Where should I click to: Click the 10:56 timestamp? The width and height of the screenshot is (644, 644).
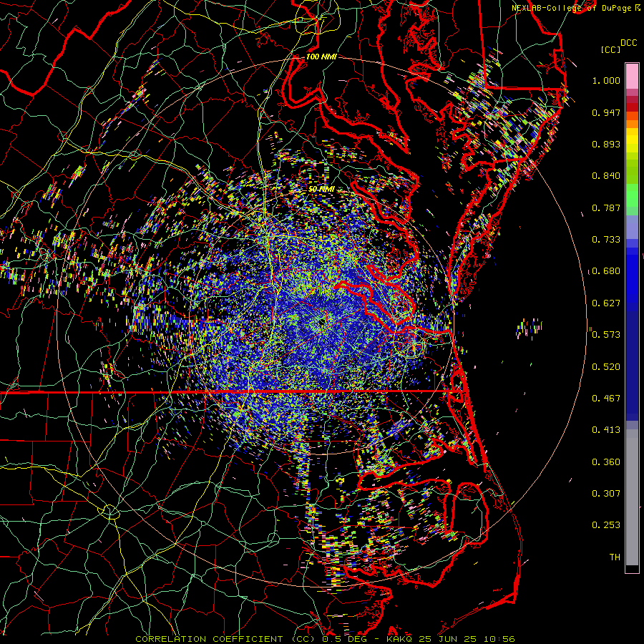499,639
